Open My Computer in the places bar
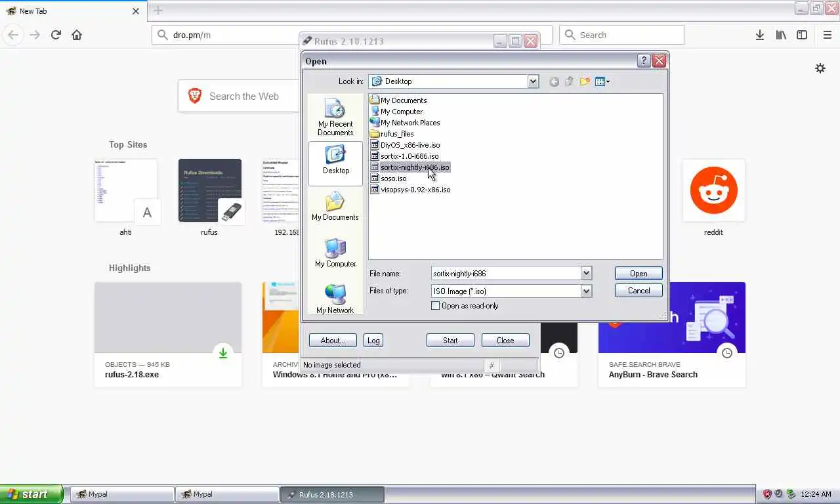The height and width of the screenshot is (504, 840). point(335,253)
